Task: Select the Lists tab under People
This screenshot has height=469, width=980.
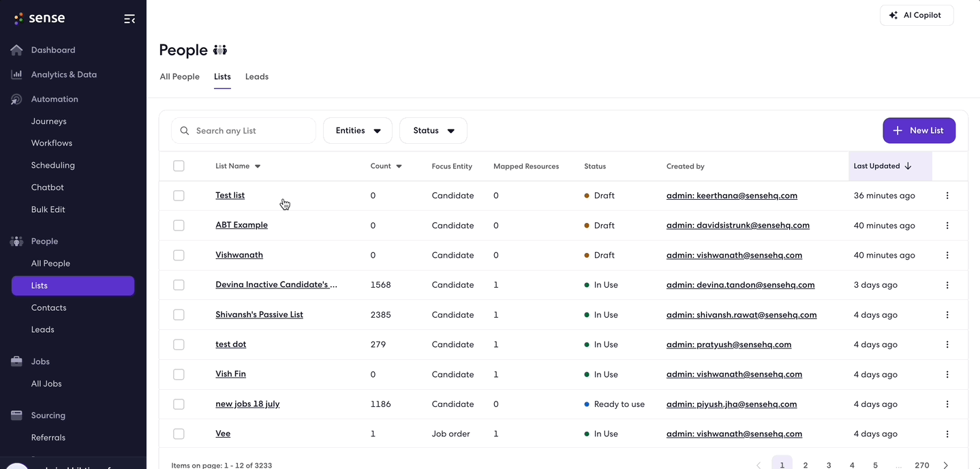Action: (x=222, y=76)
